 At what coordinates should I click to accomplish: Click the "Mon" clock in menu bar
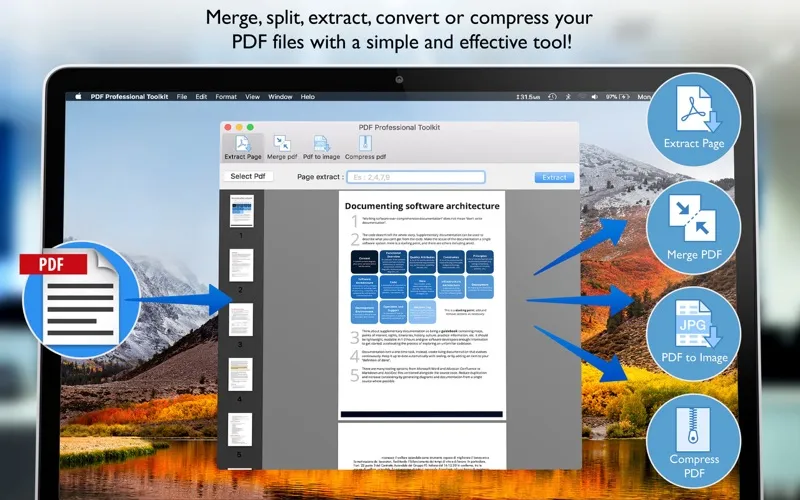(643, 96)
